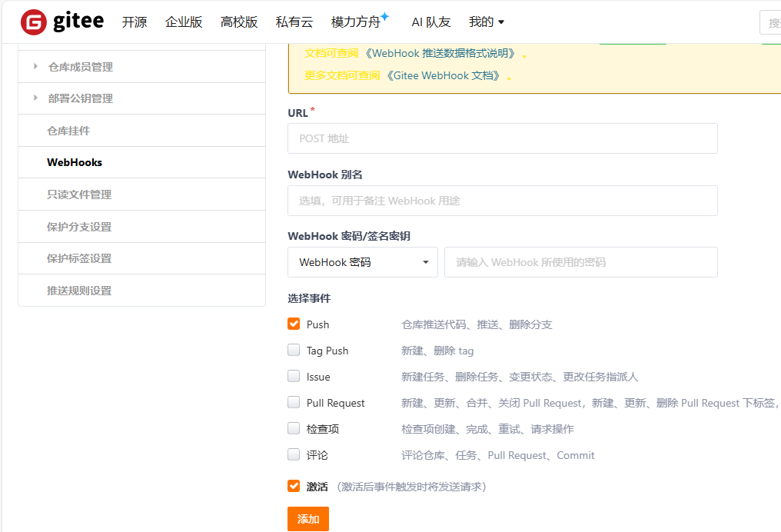Toggle the 激活 checkbox
The image size is (781, 532).
(x=294, y=486)
